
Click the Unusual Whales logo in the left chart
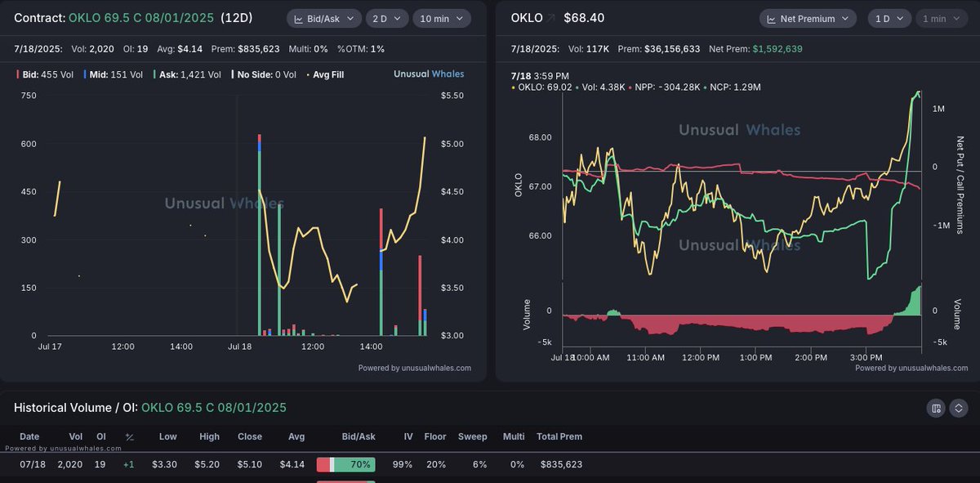[x=429, y=74]
